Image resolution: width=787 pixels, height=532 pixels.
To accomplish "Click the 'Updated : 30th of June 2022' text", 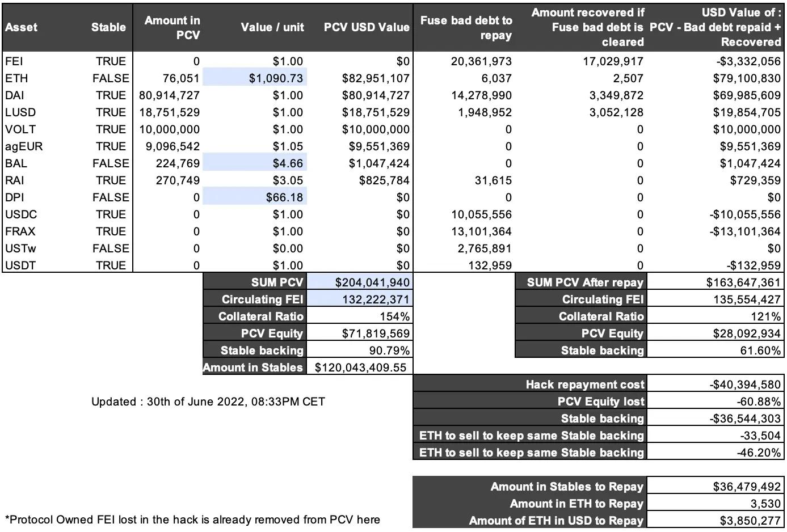I will pyautogui.click(x=208, y=402).
